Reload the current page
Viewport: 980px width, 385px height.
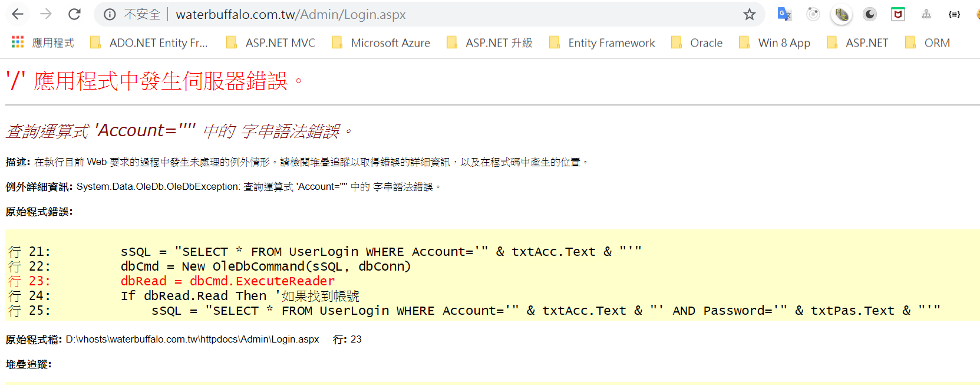74,14
